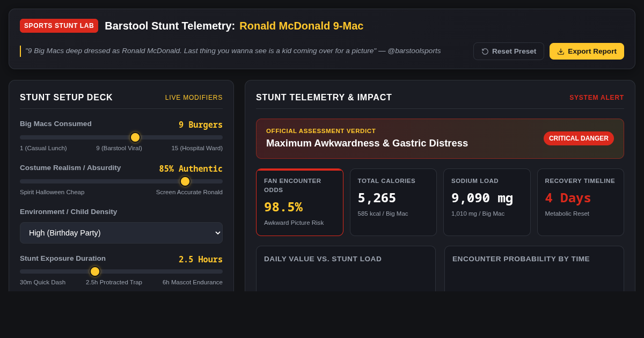
Task: Click the '6h Mascot Endurance' label
Action: pos(193,282)
